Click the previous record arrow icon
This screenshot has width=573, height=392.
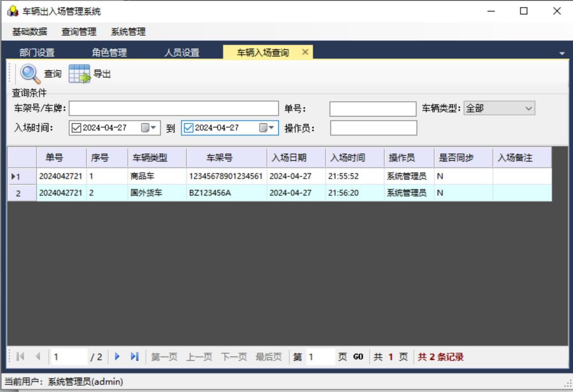[x=38, y=356]
